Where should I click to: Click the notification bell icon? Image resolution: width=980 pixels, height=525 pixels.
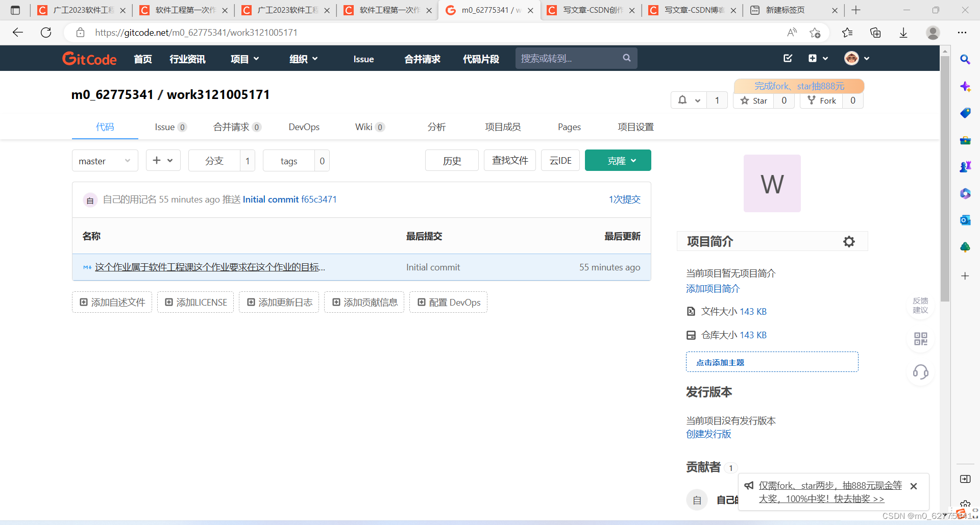(682, 100)
